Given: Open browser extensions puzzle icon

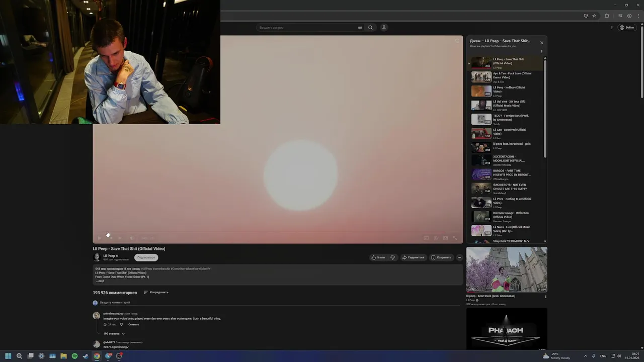Looking at the screenshot, I should coord(607,16).
